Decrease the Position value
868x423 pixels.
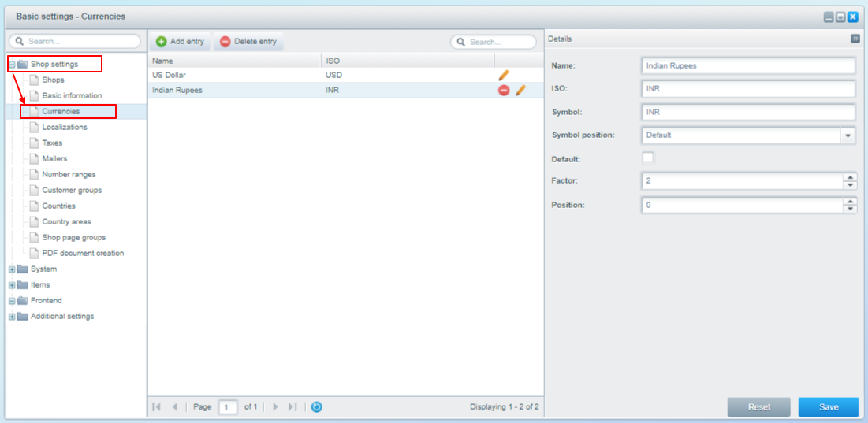pyautogui.click(x=850, y=209)
